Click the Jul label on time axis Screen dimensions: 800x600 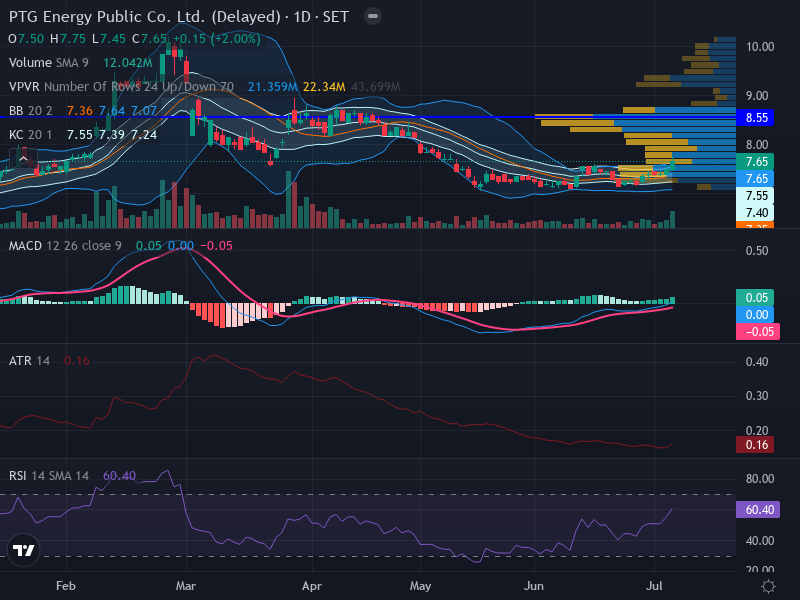[x=654, y=586]
